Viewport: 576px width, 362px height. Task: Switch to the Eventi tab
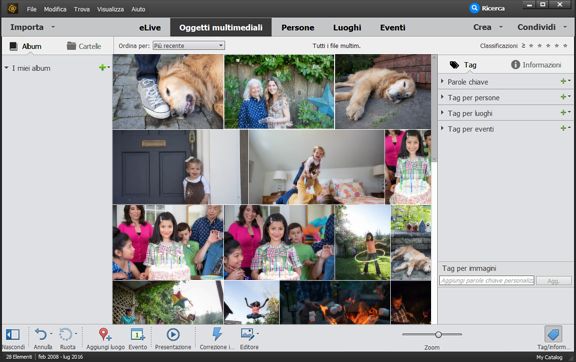click(393, 28)
